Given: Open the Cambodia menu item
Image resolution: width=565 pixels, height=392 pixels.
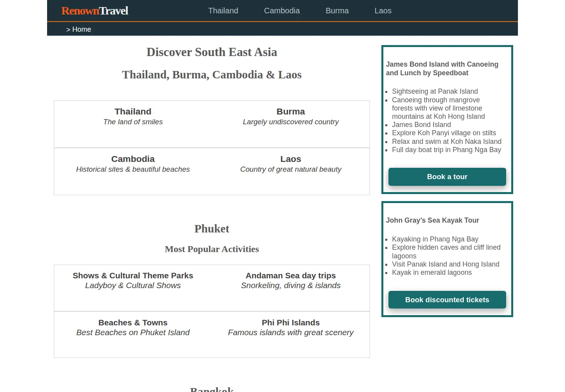Looking at the screenshot, I should (282, 11).
